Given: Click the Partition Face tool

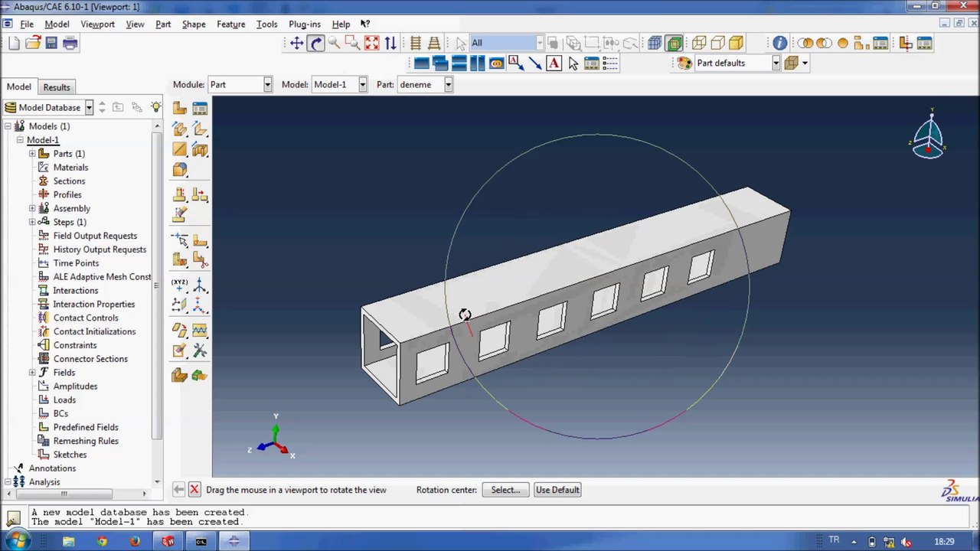Looking at the screenshot, I should tap(200, 240).
